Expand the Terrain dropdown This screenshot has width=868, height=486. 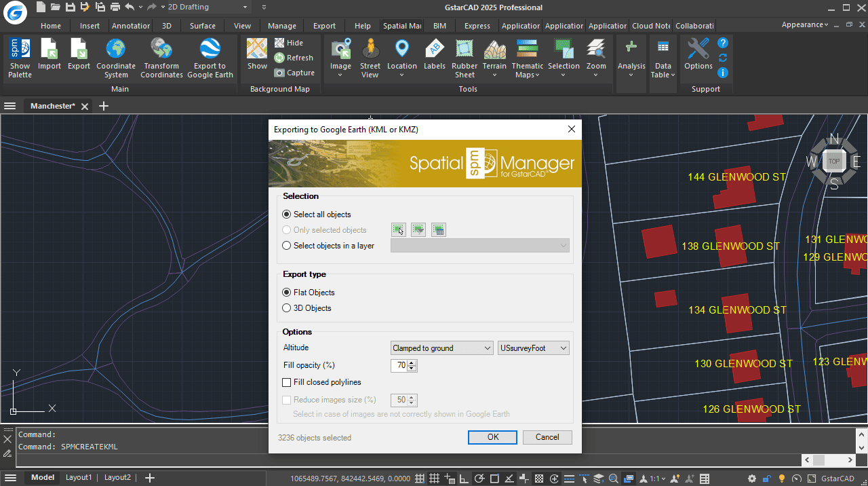click(x=494, y=75)
